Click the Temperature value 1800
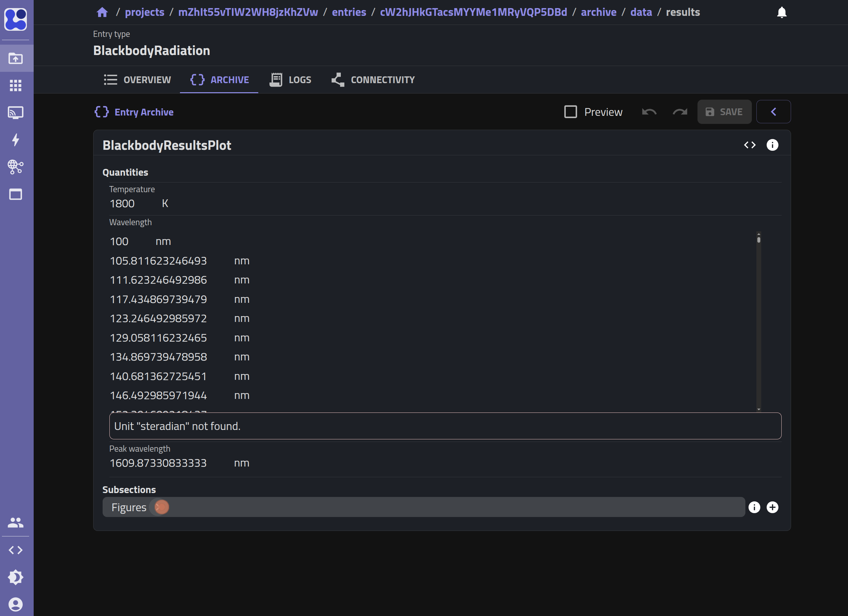The height and width of the screenshot is (616, 848). point(122,204)
